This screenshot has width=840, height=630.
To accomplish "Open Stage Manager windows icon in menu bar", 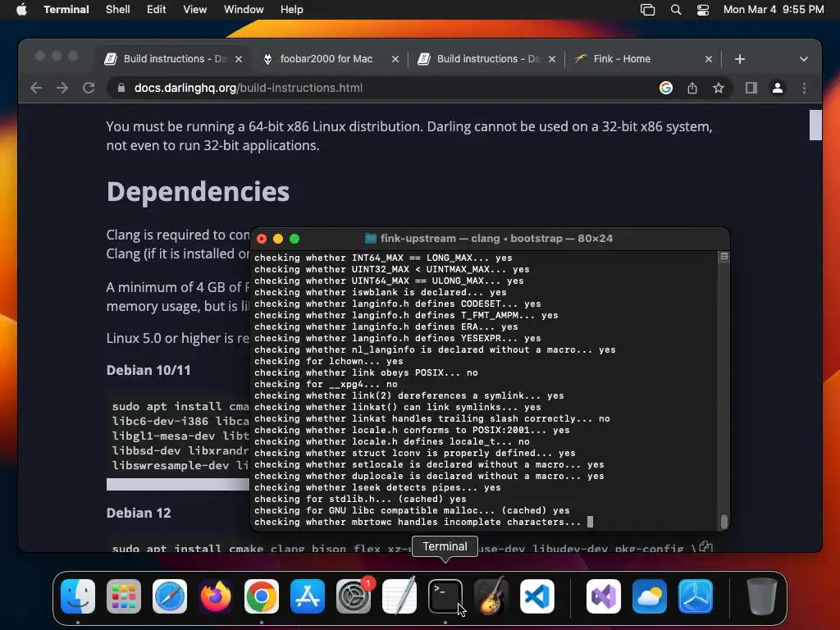I will click(x=648, y=10).
